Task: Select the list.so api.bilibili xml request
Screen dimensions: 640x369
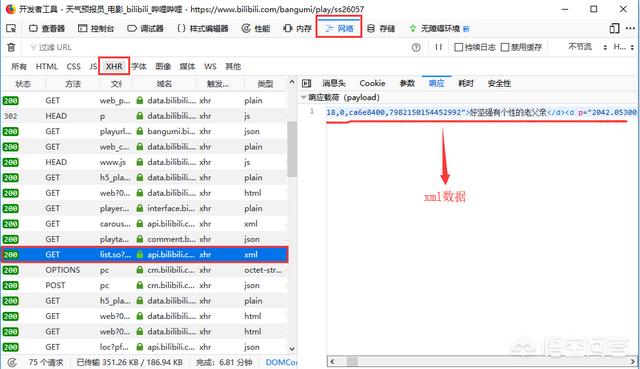Action: coord(144,254)
